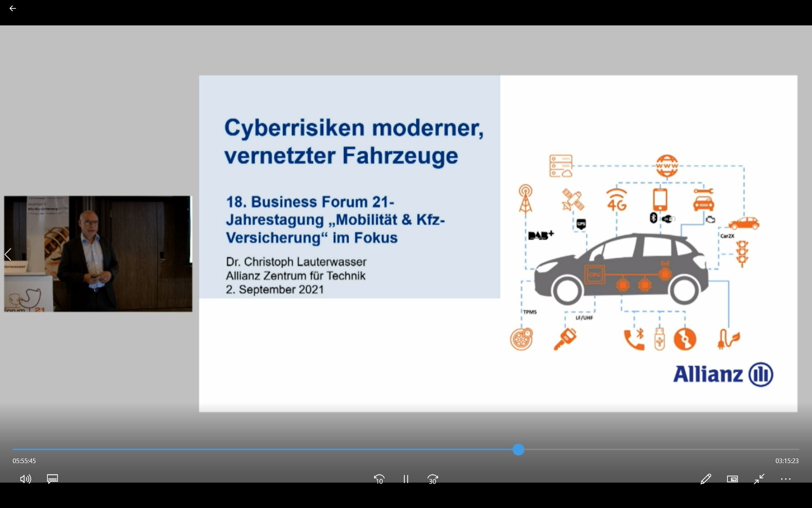Viewport: 812px width, 508px height.
Task: Open subtitles and captions menu
Action: point(52,479)
